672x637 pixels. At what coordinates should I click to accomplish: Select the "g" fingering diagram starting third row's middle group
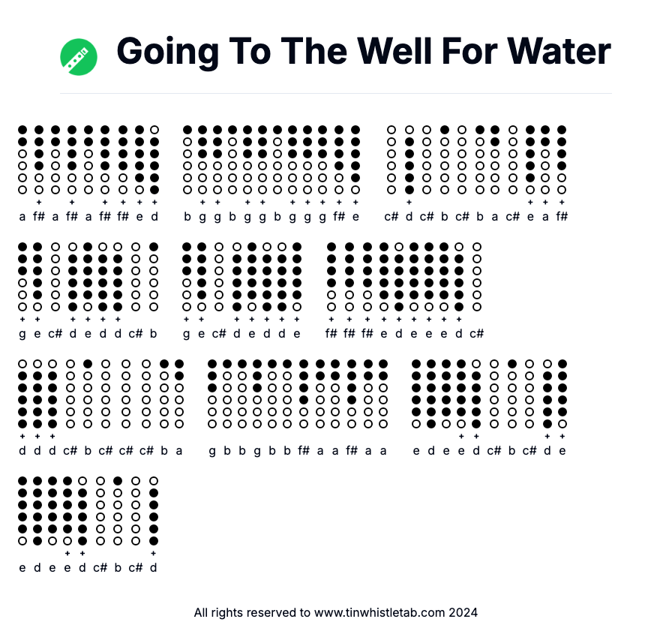[212, 393]
